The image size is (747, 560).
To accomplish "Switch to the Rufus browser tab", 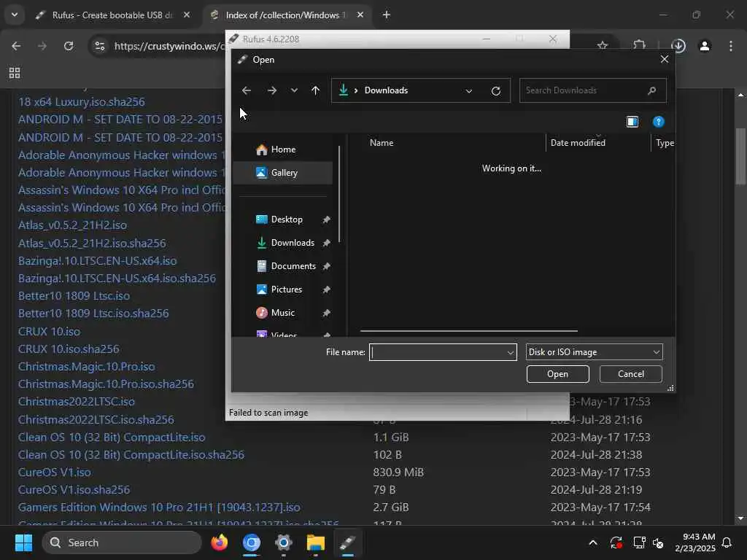I will [x=112, y=15].
